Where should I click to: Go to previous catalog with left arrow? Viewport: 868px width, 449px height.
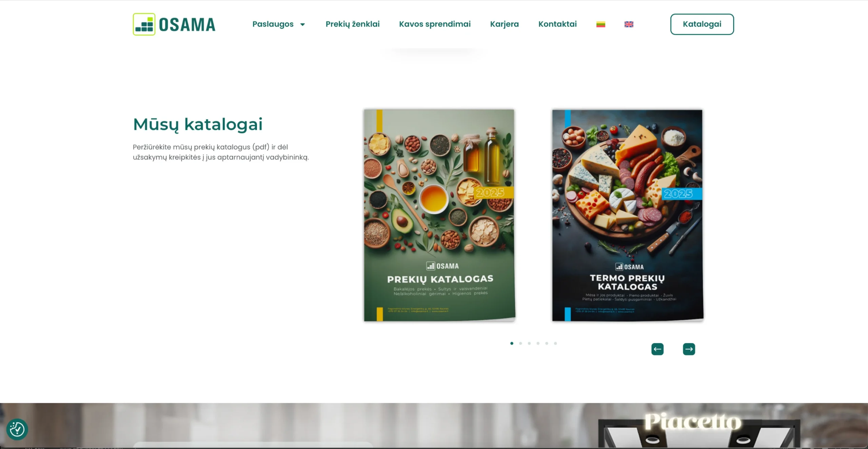[x=657, y=349]
